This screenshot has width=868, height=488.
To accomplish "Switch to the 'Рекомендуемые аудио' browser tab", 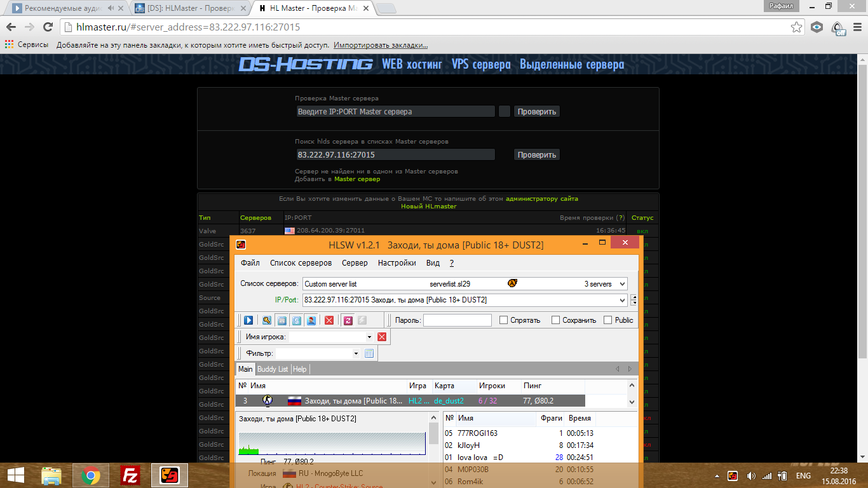I will [x=67, y=8].
